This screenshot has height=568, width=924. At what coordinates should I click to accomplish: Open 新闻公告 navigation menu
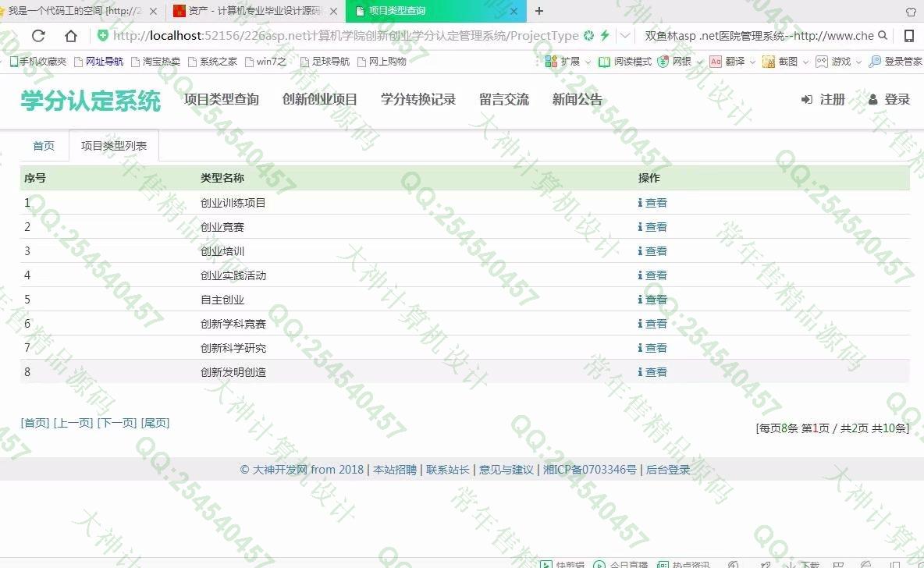click(x=577, y=100)
